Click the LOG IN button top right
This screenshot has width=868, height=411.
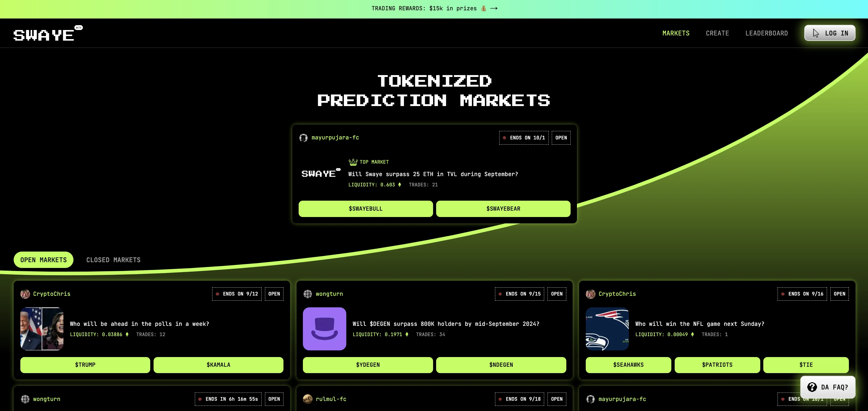pyautogui.click(x=829, y=33)
